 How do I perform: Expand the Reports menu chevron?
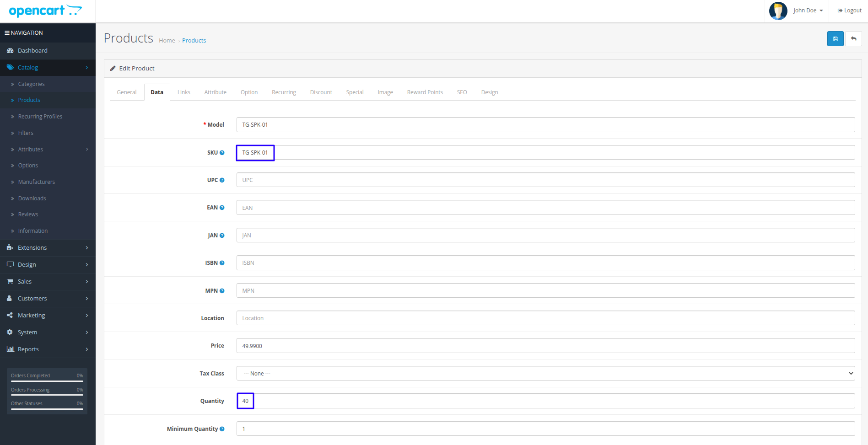[x=87, y=349]
